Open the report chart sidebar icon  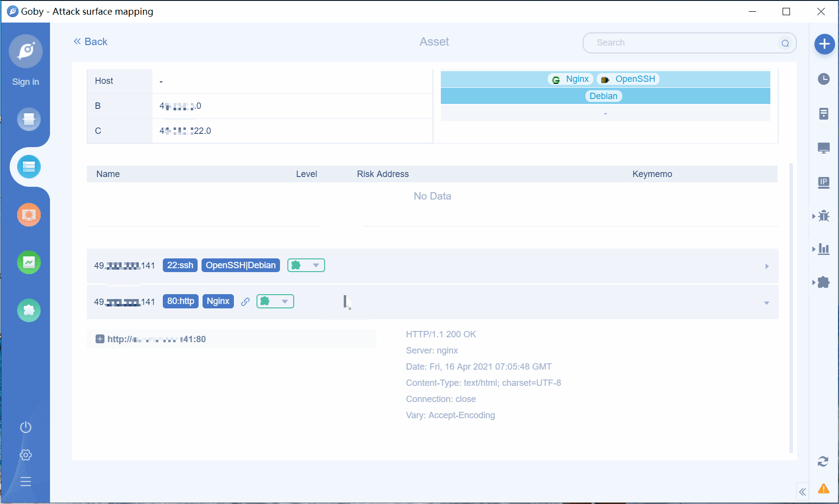click(29, 262)
